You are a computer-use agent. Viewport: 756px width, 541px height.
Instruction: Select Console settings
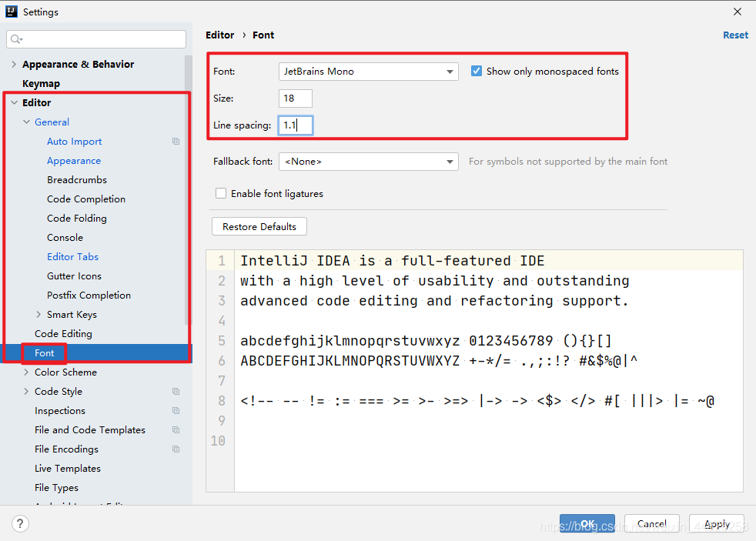click(x=65, y=238)
